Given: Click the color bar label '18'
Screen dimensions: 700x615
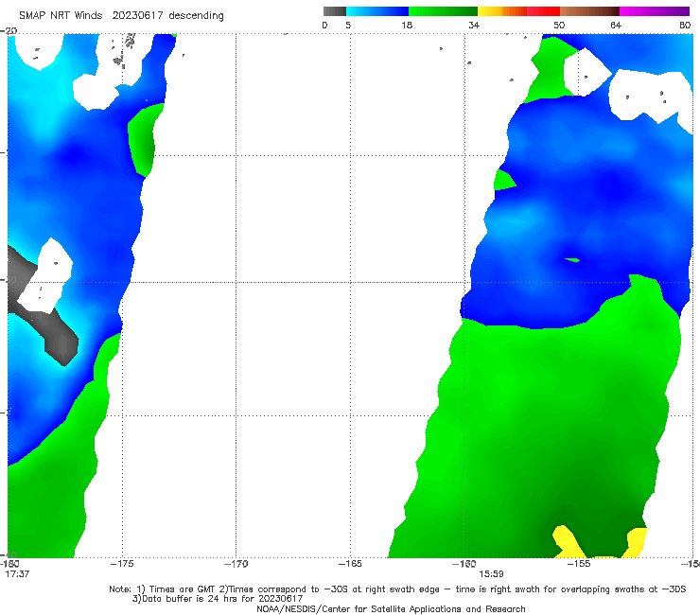Looking at the screenshot, I should click(x=407, y=25).
